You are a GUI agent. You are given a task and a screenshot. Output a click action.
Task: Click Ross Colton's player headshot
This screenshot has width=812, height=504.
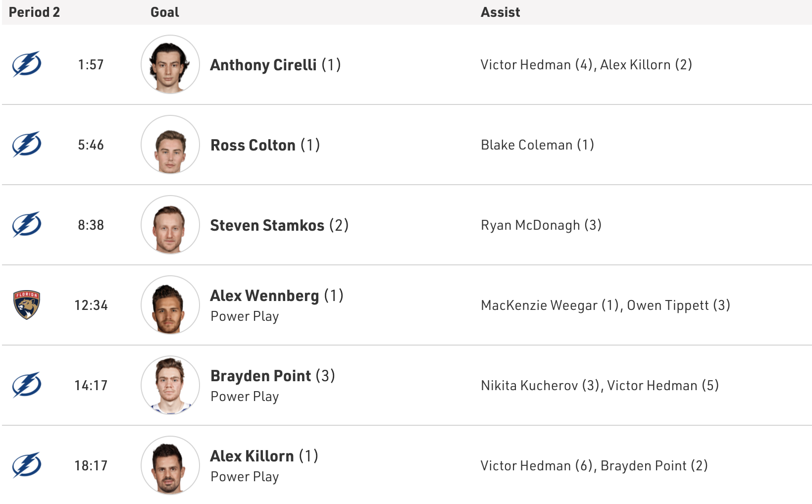(x=170, y=145)
